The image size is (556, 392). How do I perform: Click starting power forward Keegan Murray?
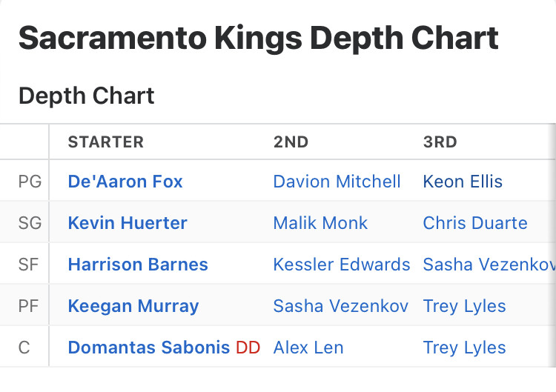coord(133,306)
